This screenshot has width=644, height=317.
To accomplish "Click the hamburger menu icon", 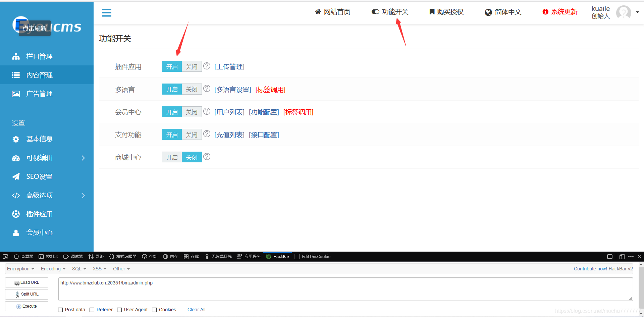I will click(107, 13).
